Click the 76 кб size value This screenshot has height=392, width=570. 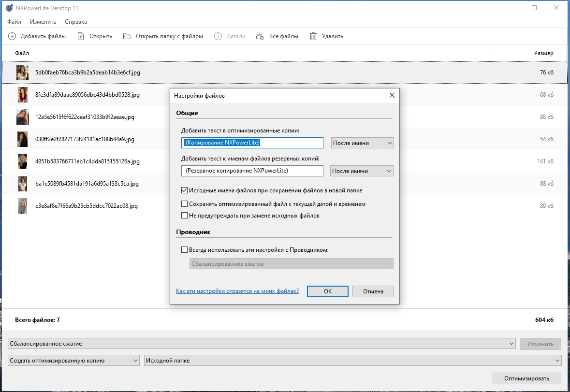coord(547,73)
